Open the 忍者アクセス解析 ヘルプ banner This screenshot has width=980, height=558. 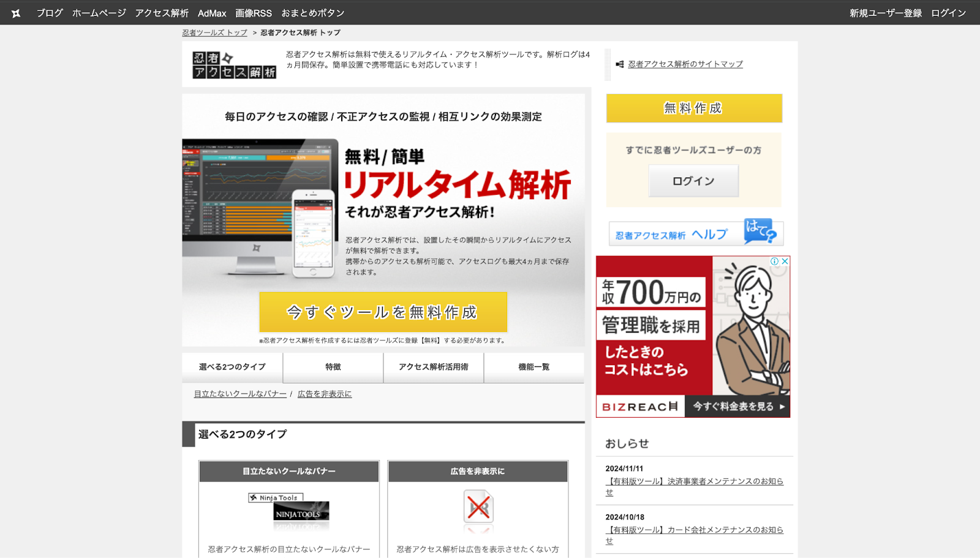click(x=696, y=233)
